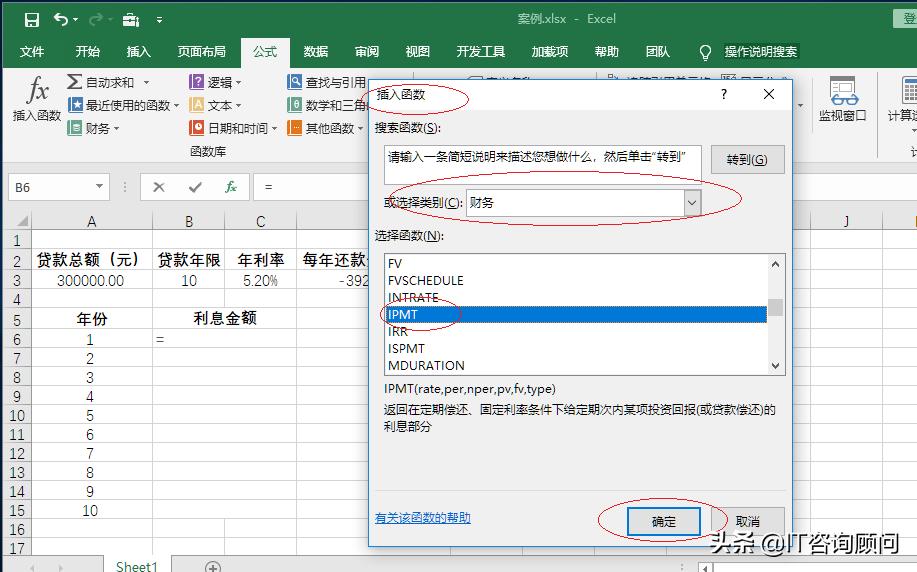Select row 6 header
917x572 pixels.
[x=16, y=339]
